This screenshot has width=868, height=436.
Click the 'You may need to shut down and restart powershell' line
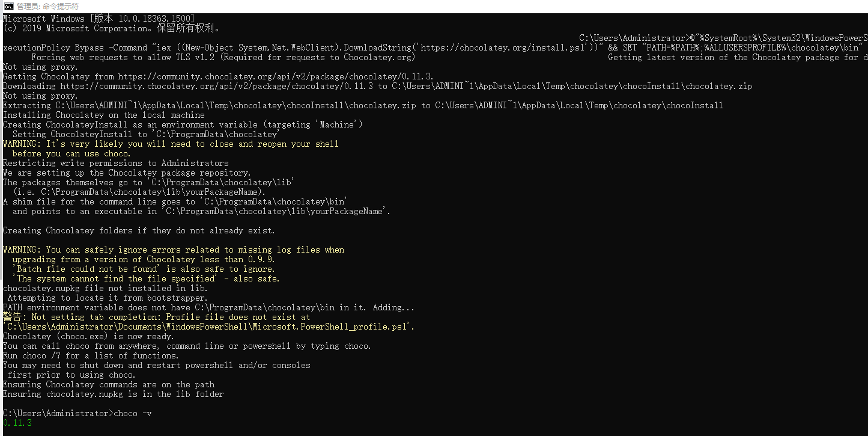pyautogui.click(x=156, y=365)
